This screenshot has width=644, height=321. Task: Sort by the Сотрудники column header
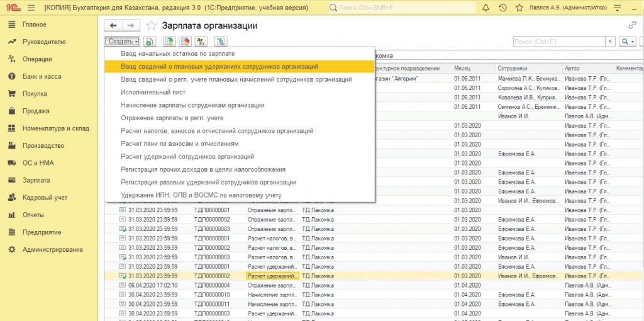pyautogui.click(x=528, y=68)
